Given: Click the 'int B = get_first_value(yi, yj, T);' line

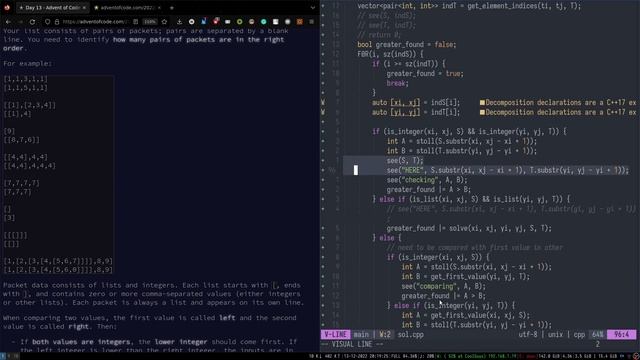Looking at the screenshot, I should tap(465, 277).
